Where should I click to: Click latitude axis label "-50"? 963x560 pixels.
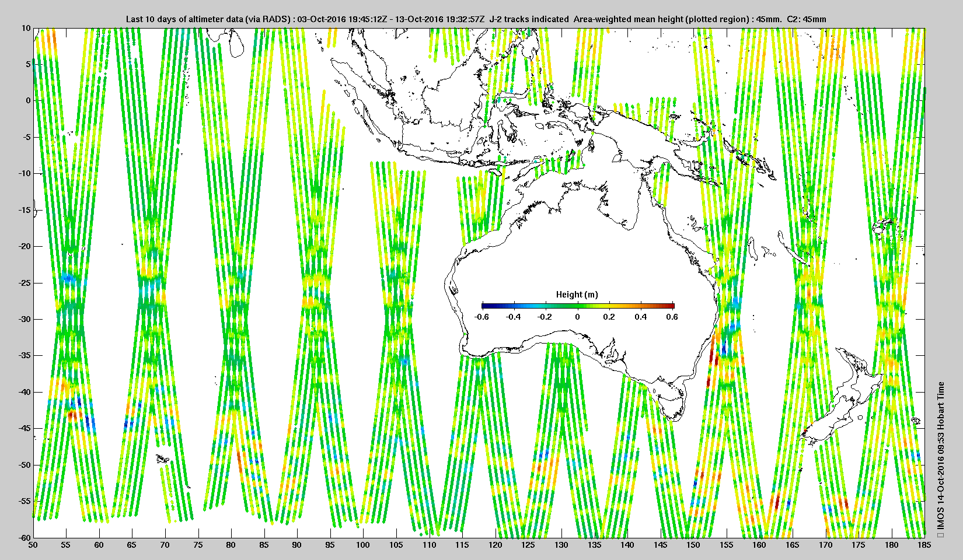(25, 465)
